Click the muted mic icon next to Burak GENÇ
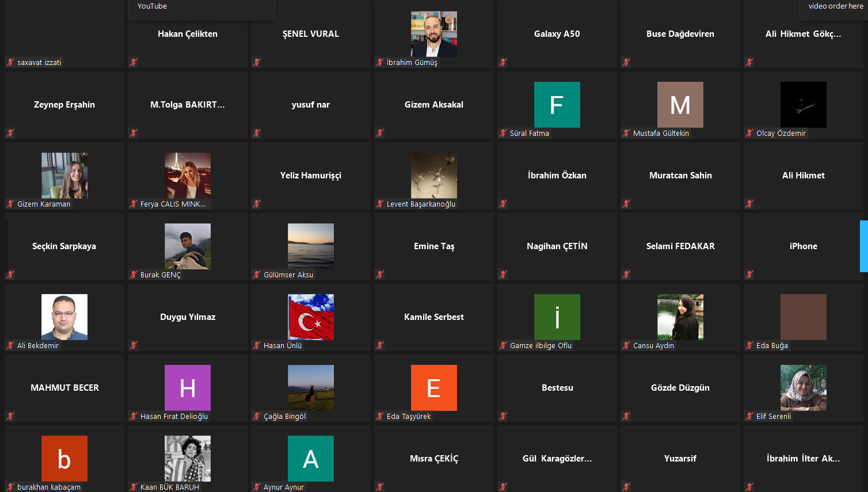 click(134, 274)
